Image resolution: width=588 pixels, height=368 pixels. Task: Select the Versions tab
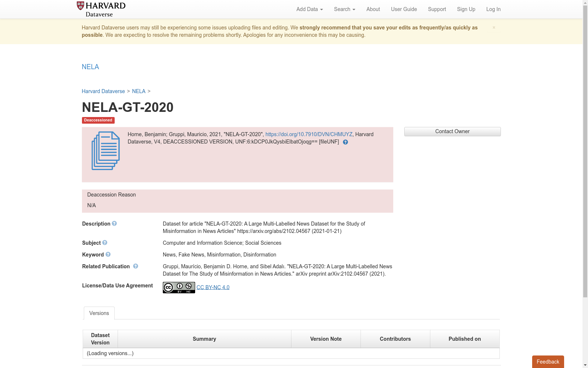(x=99, y=313)
